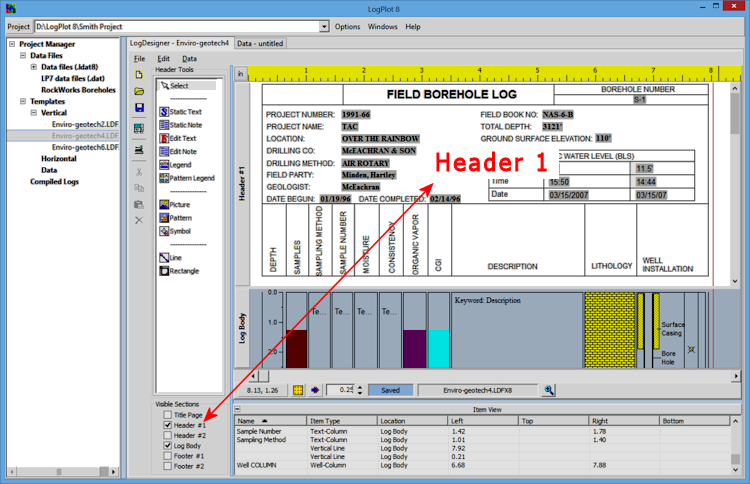
Task: Uncheck the Header #1 visible section
Action: click(166, 425)
